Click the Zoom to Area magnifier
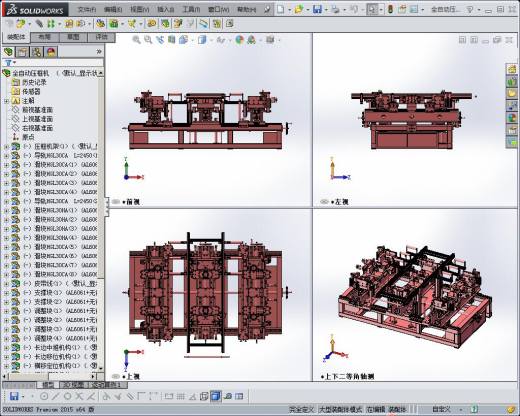This screenshot has height=416, width=520. (x=148, y=40)
